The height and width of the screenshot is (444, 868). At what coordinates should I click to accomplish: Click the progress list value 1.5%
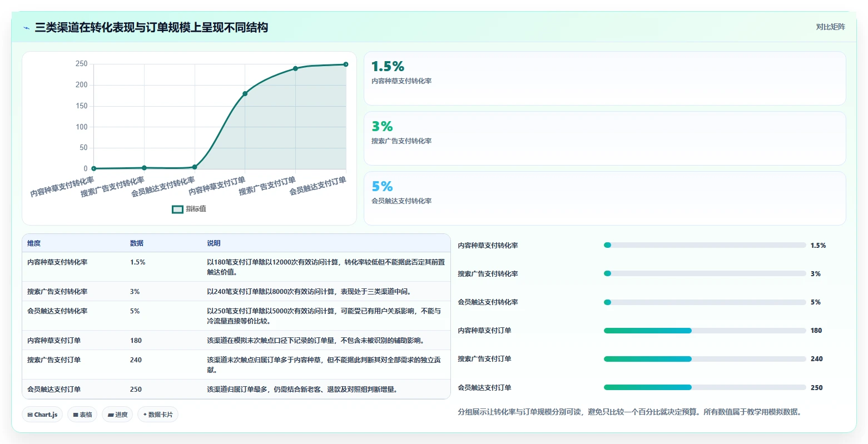point(818,246)
